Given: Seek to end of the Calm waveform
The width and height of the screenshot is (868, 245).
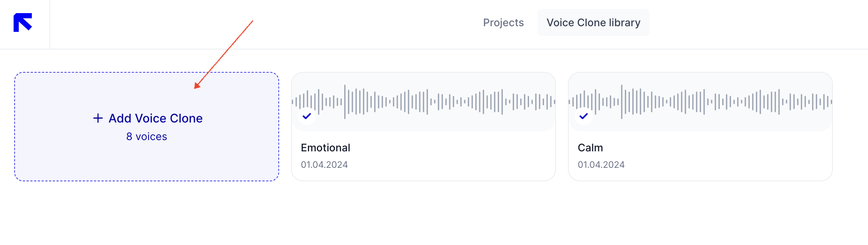Looking at the screenshot, I should [831, 102].
